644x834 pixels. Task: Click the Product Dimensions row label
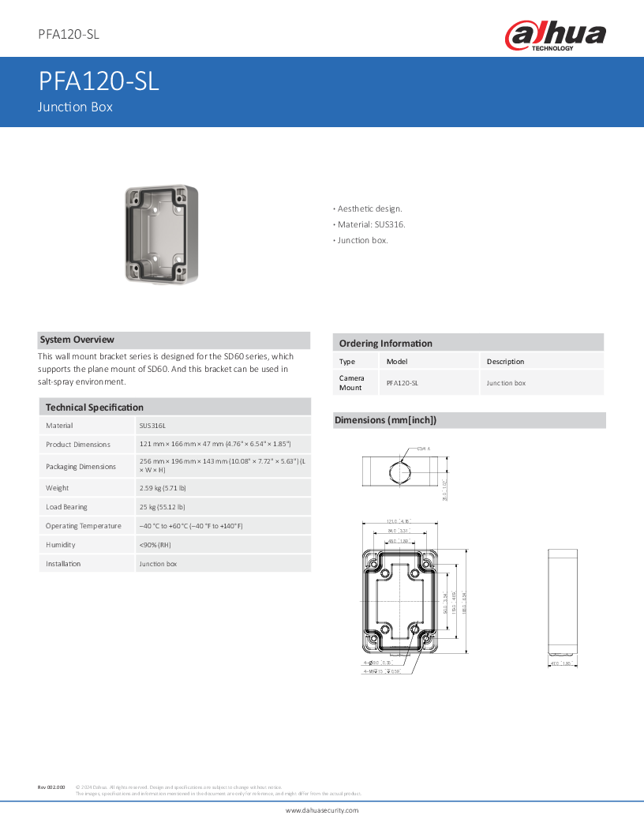[x=78, y=445]
